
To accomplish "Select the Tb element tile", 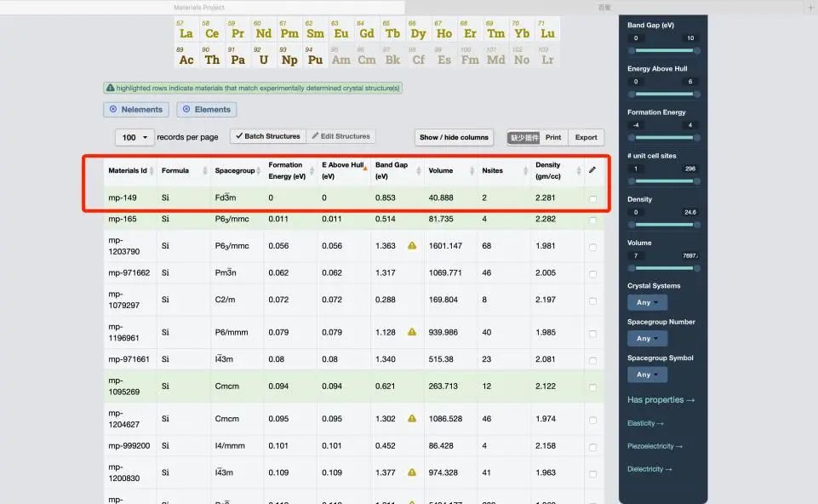I will coord(393,29).
